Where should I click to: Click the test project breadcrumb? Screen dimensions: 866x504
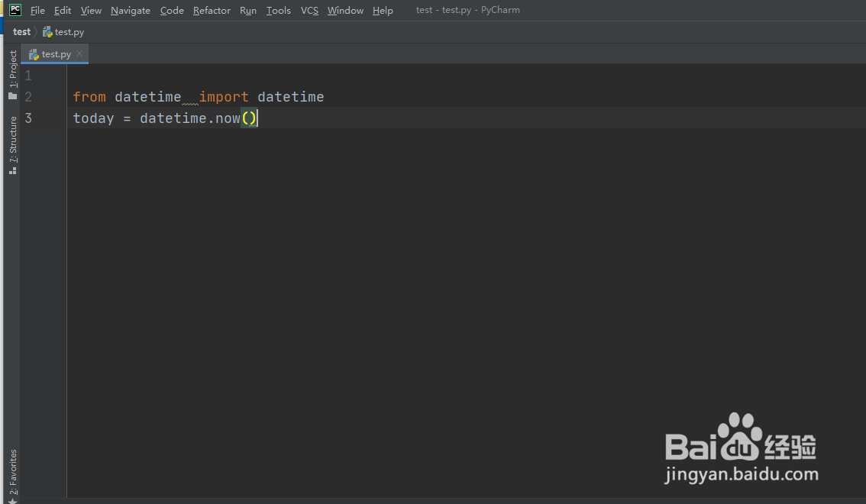(21, 32)
